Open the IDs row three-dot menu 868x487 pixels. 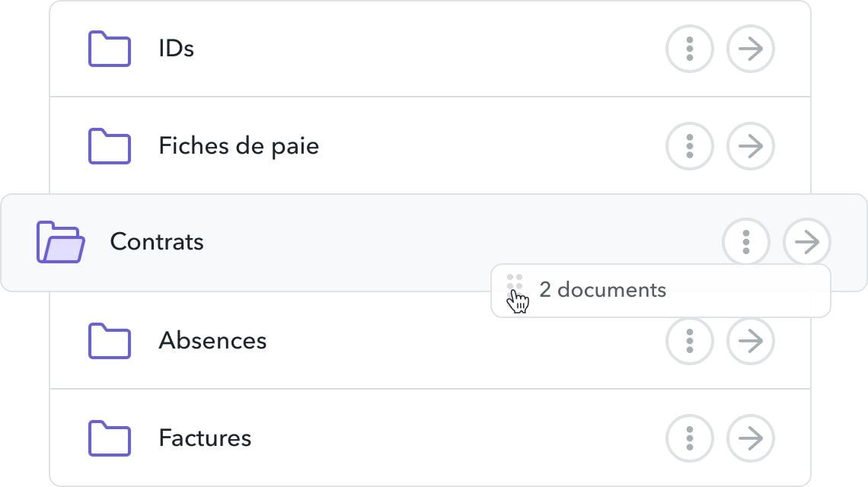(690, 49)
